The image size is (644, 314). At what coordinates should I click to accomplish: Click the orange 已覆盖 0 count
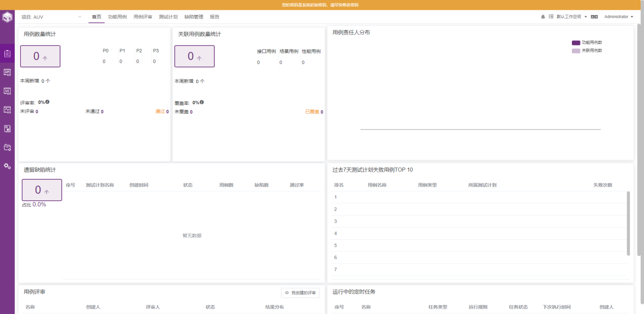314,112
